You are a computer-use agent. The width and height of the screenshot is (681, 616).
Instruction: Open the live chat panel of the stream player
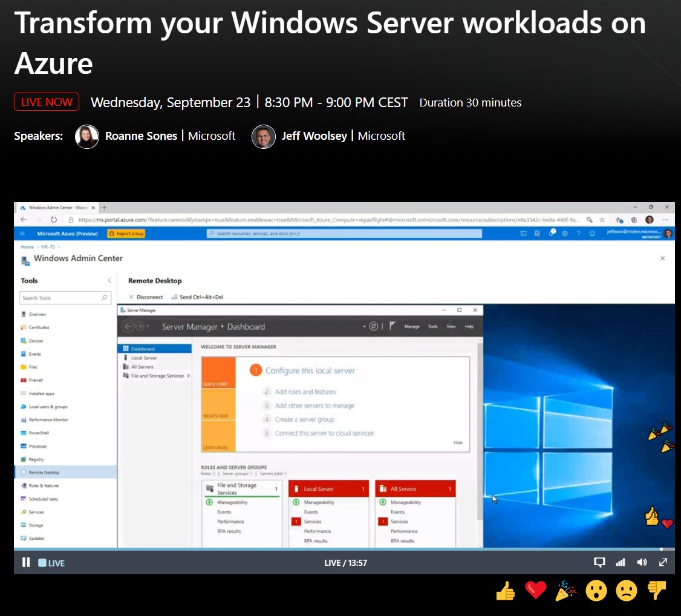pyautogui.click(x=599, y=562)
